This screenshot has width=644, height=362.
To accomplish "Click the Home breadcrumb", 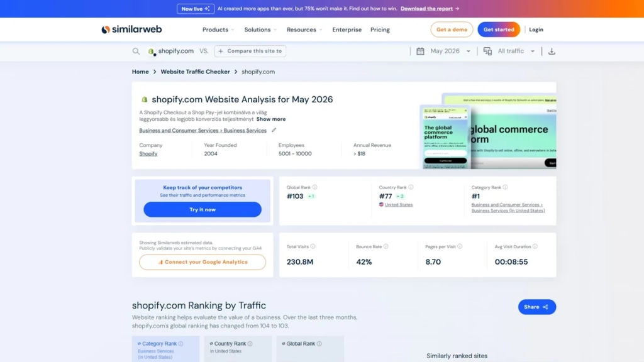I will 140,72.
